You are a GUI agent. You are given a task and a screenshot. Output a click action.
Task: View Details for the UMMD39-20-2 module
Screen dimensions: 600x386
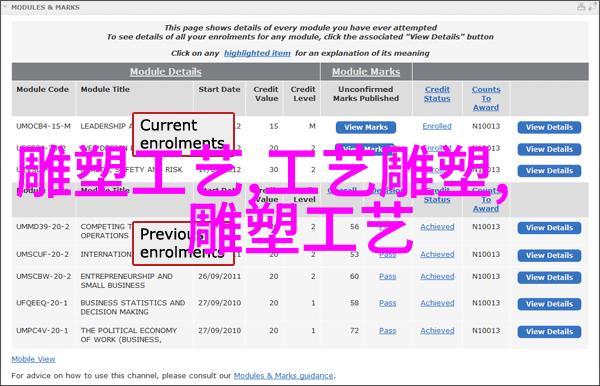coord(549,228)
